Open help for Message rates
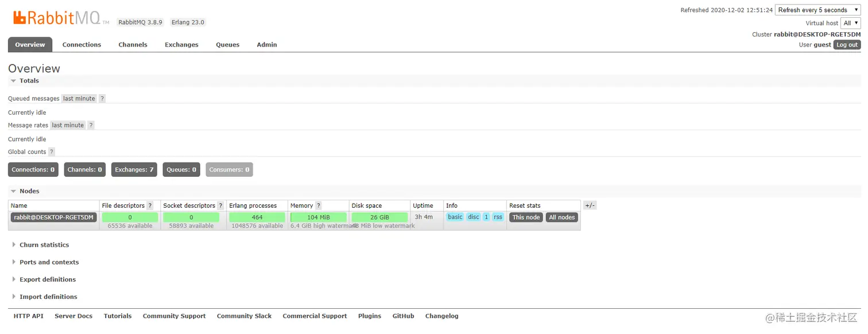868x334 pixels. (x=91, y=125)
